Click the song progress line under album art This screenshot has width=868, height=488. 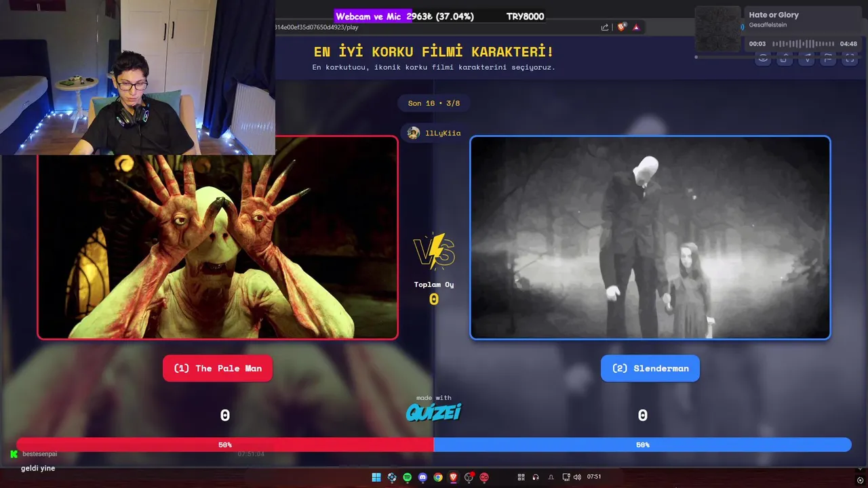click(778, 57)
